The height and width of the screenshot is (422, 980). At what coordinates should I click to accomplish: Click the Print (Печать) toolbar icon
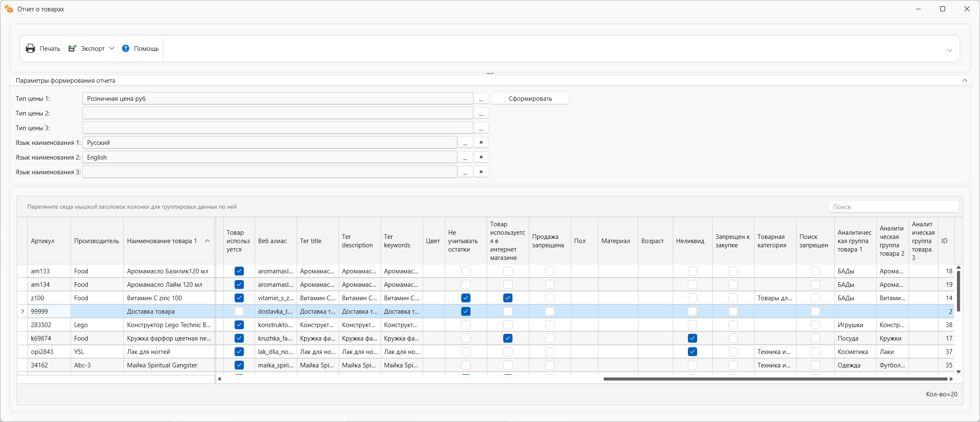point(30,49)
